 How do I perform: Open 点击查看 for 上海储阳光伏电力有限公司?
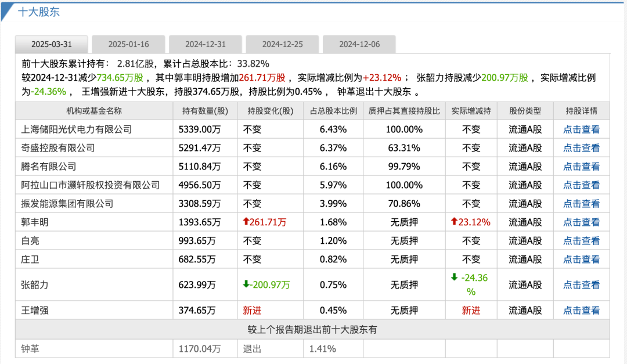point(581,129)
